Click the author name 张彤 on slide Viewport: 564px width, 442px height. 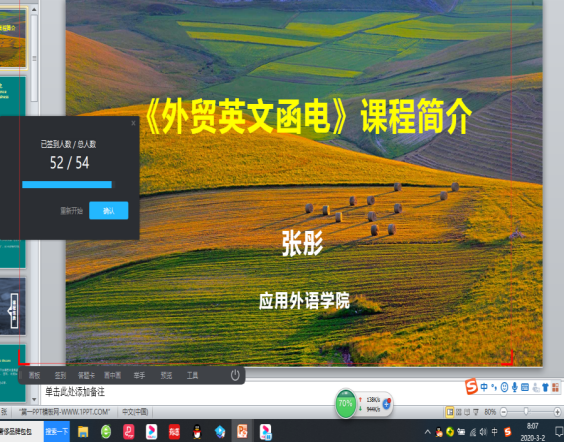coord(302,243)
